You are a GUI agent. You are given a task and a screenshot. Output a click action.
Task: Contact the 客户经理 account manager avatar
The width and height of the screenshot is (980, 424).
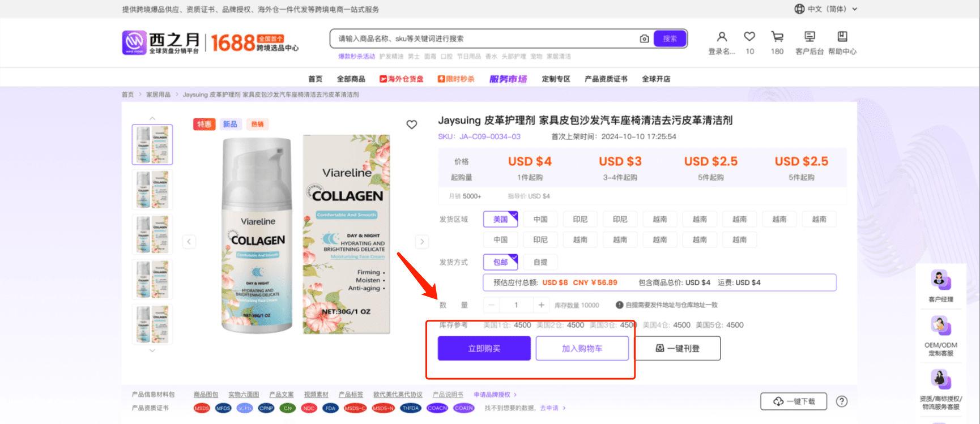coord(940,280)
